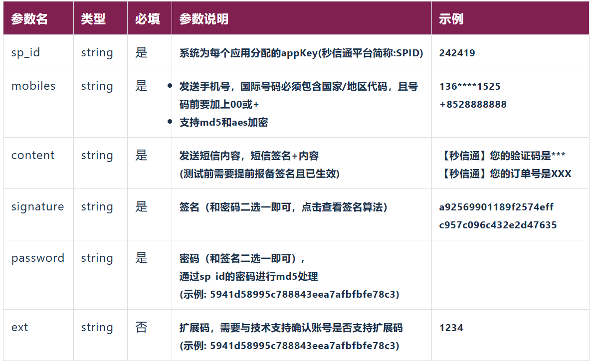This screenshot has height=364, width=595.
Task: Click the 示例 column header
Action: (451, 19)
